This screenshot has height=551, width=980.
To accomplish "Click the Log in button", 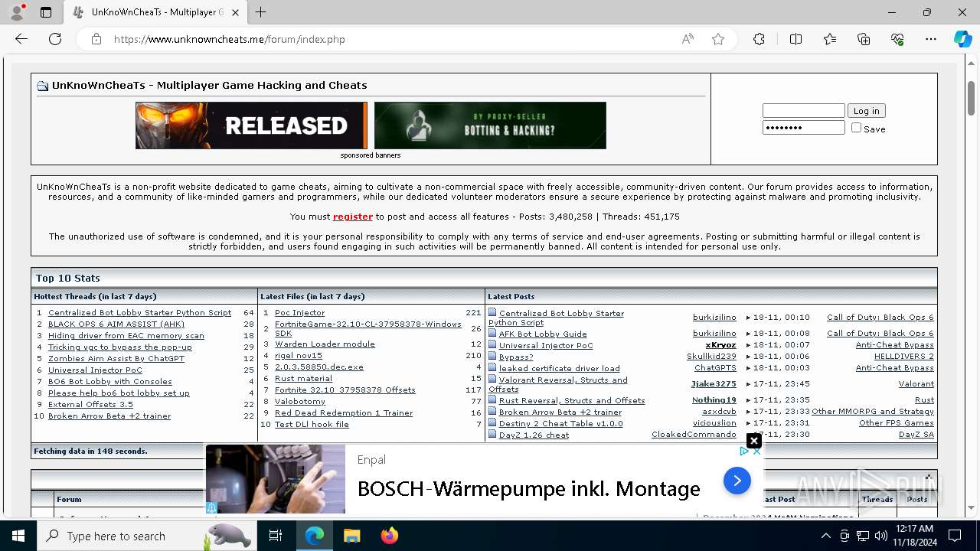I will pyautogui.click(x=866, y=111).
